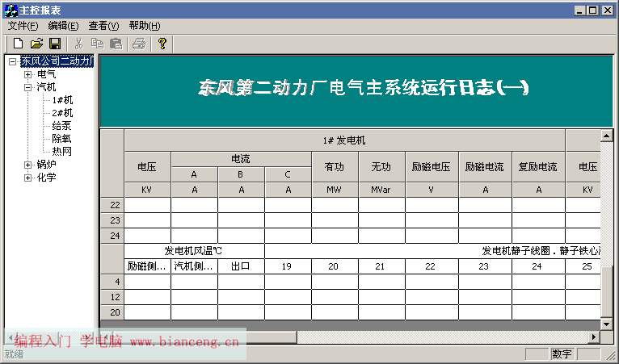Click the 1# 发电机 header cell
This screenshot has height=364, width=619.
[x=344, y=140]
